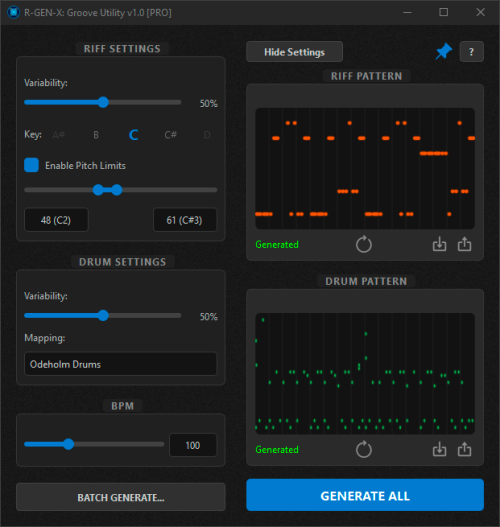Click the riff Variability 50% value
This screenshot has width=500, height=527.
pyautogui.click(x=209, y=104)
